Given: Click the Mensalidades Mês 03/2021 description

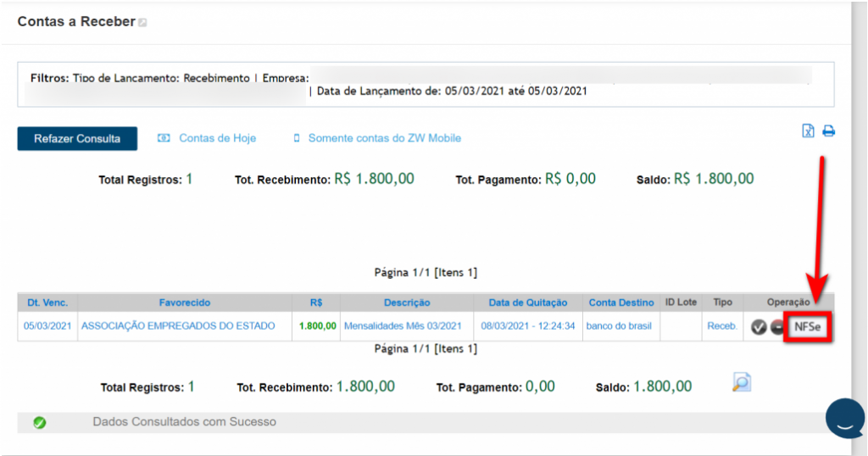Looking at the screenshot, I should 403,325.
